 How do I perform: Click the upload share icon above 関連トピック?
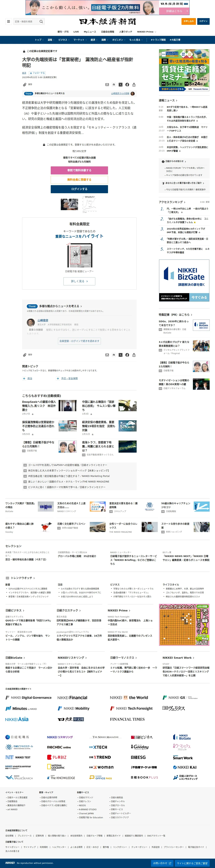134,355
